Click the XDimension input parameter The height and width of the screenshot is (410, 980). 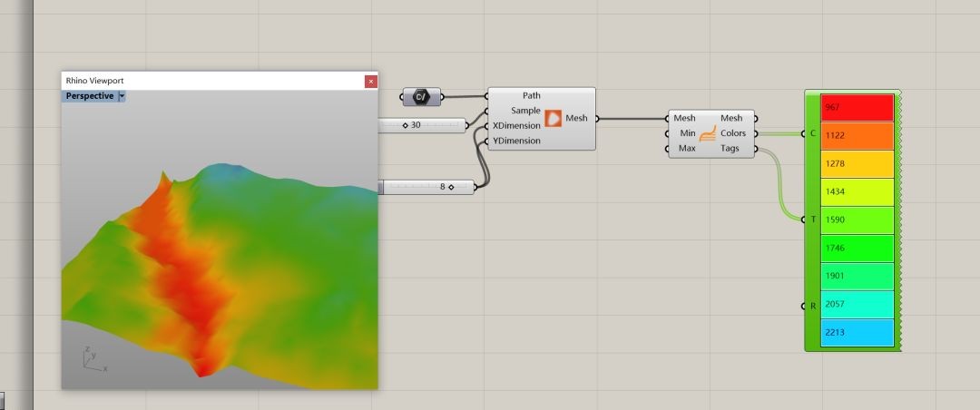point(516,125)
